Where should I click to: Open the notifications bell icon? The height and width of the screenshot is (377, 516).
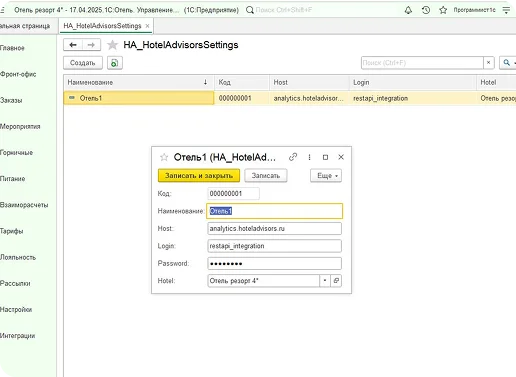tap(408, 10)
